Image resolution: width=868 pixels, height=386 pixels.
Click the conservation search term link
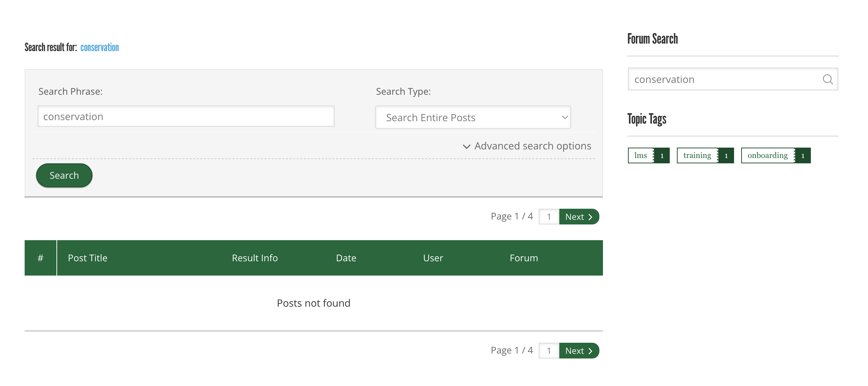point(99,48)
